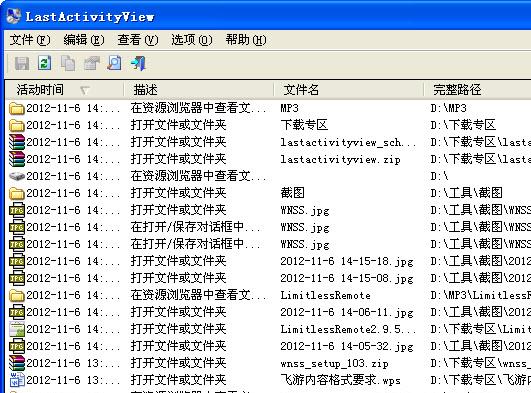Screen dimensions: 531x393
Task: Open the 帮助(H) menu
Action: pyautogui.click(x=246, y=40)
